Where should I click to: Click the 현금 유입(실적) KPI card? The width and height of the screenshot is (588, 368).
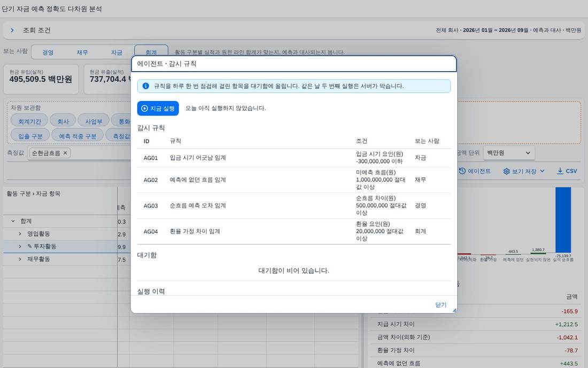(41, 79)
